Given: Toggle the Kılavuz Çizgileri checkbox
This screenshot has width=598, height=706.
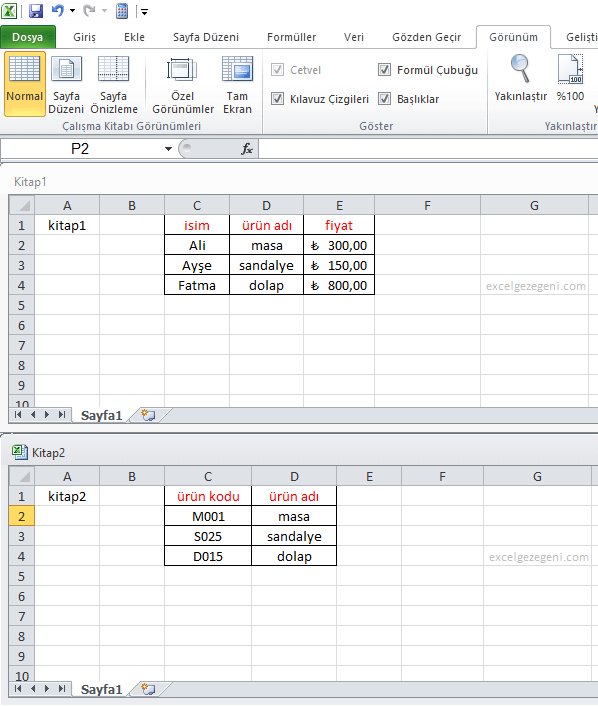Looking at the screenshot, I should 277,99.
